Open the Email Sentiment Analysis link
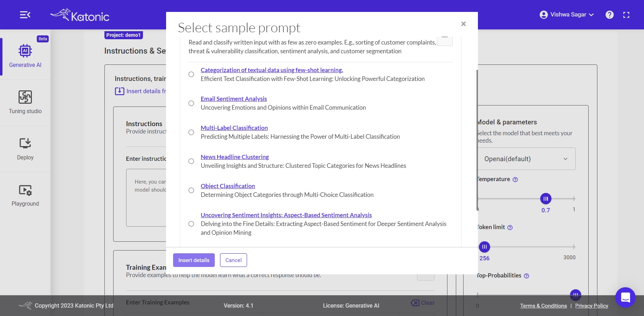Image resolution: width=644 pixels, height=316 pixels. pos(234,99)
